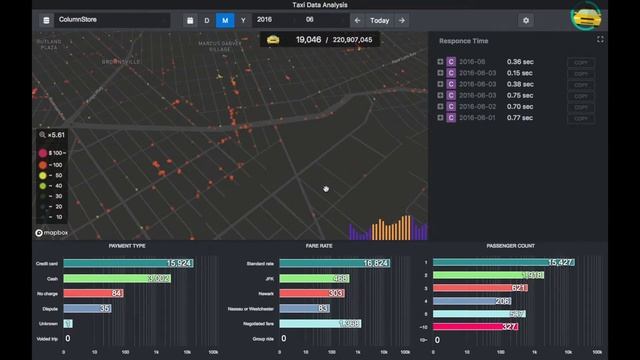The width and height of the screenshot is (640, 360).
Task: Select the Negotiated fare bar
Action: pos(320,324)
